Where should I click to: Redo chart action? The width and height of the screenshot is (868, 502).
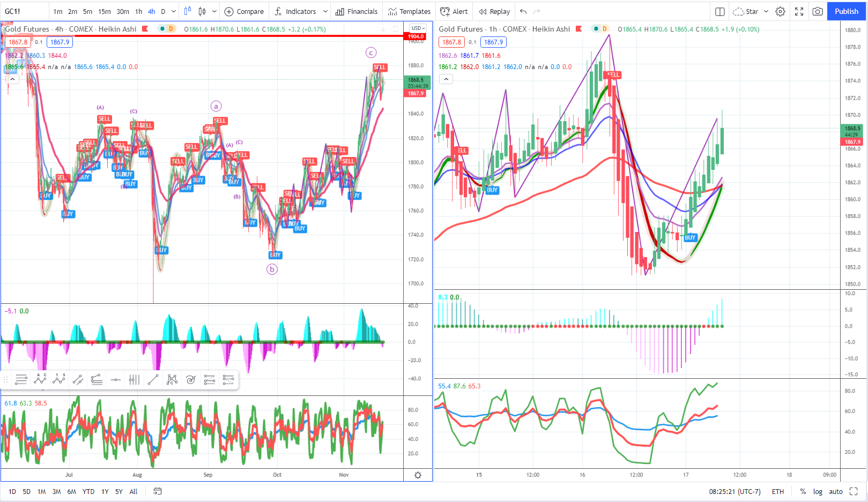(537, 11)
